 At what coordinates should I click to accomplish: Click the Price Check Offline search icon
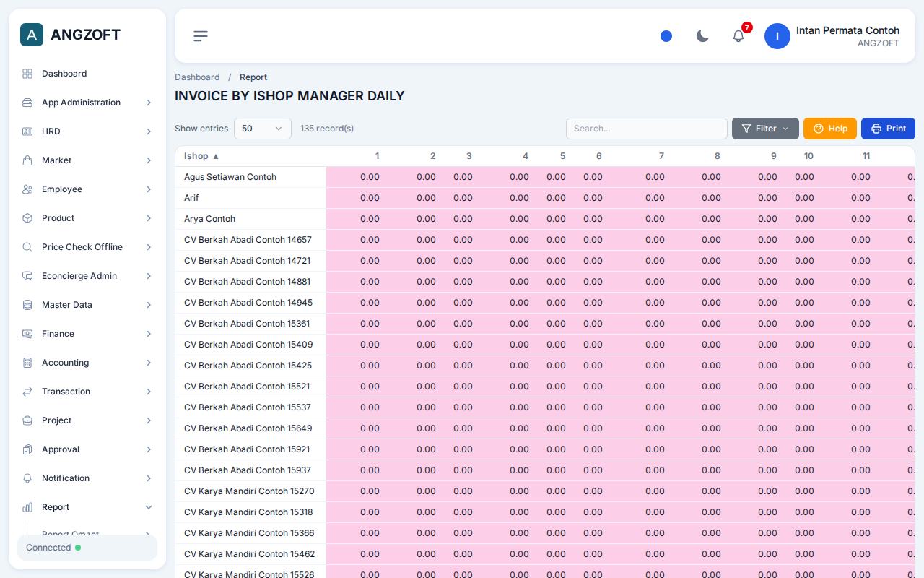click(x=27, y=247)
